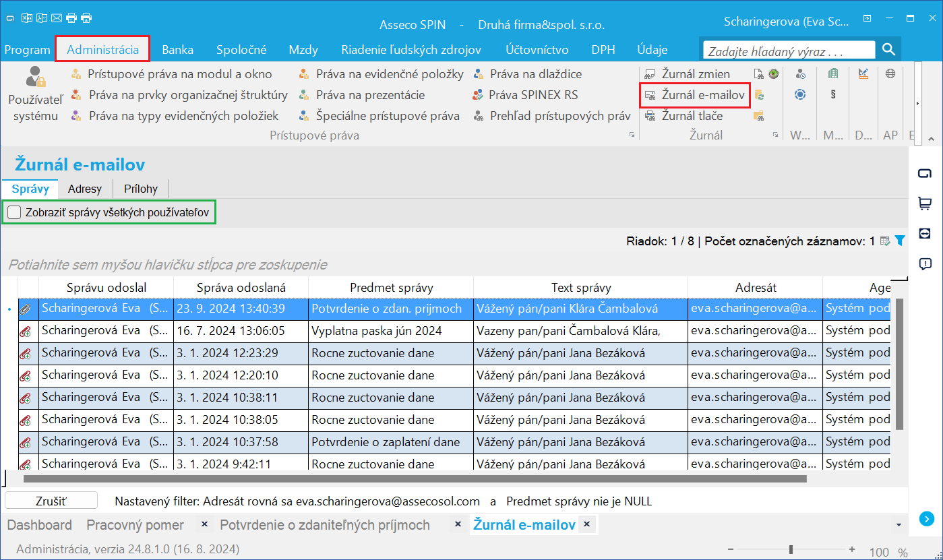The image size is (943, 560).
Task: Click the search input field
Action: 789,50
